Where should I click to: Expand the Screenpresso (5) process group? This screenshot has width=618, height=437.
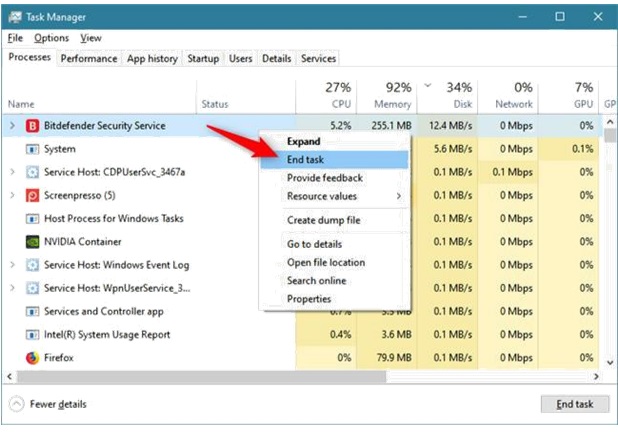pos(12,195)
